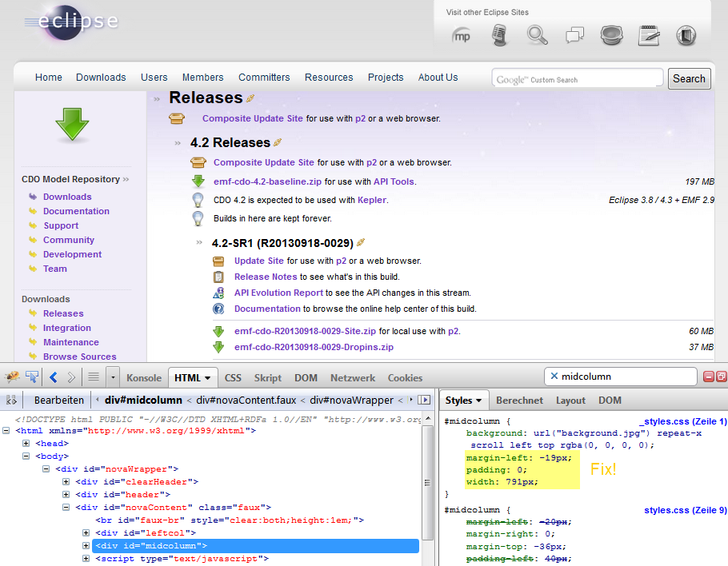Open Downloads in the top navigation

tap(101, 77)
